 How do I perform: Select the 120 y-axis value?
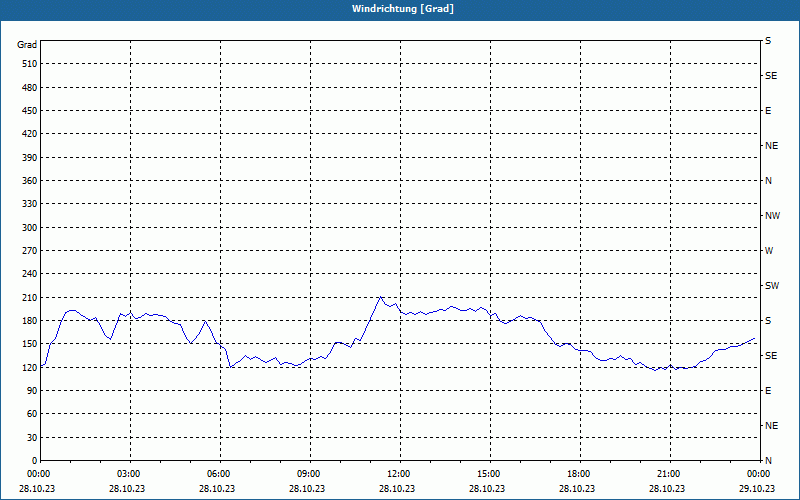pyautogui.click(x=30, y=367)
